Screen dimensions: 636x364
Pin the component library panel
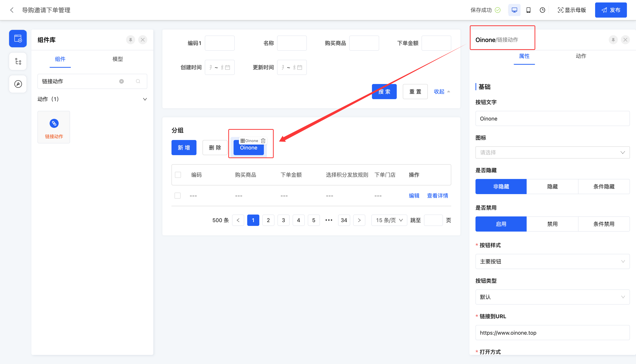coord(131,40)
